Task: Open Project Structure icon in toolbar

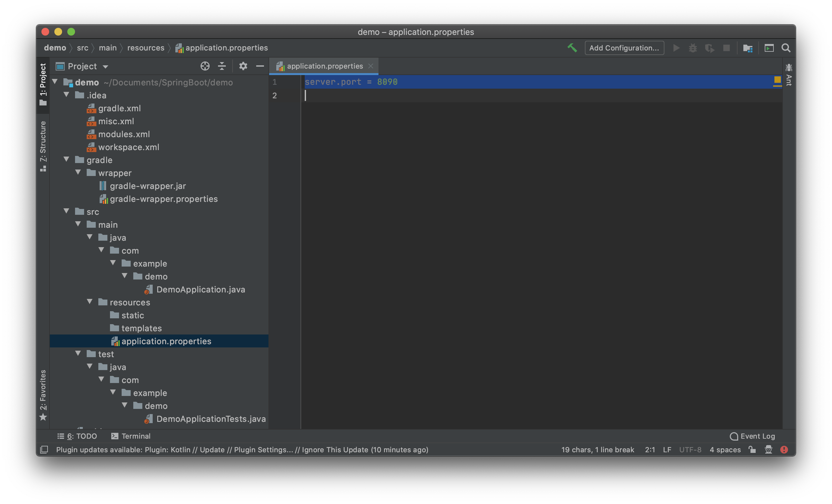Action: coord(748,48)
